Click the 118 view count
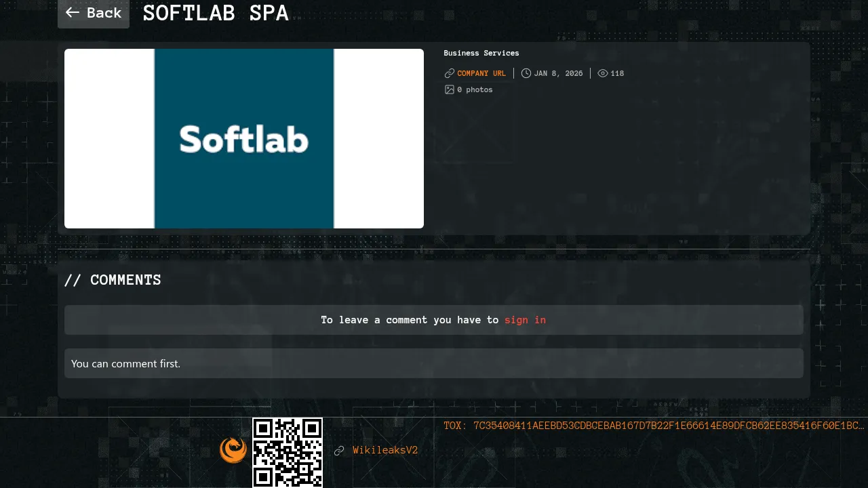 [x=617, y=73]
